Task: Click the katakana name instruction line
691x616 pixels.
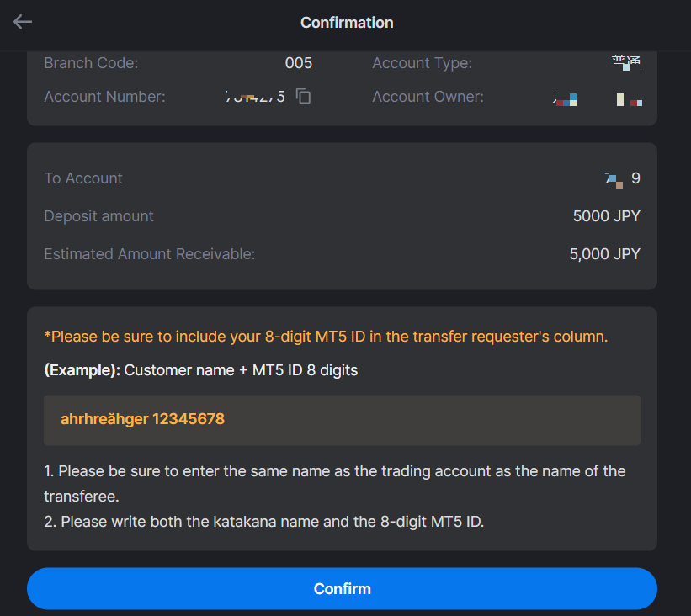Action: [264, 522]
